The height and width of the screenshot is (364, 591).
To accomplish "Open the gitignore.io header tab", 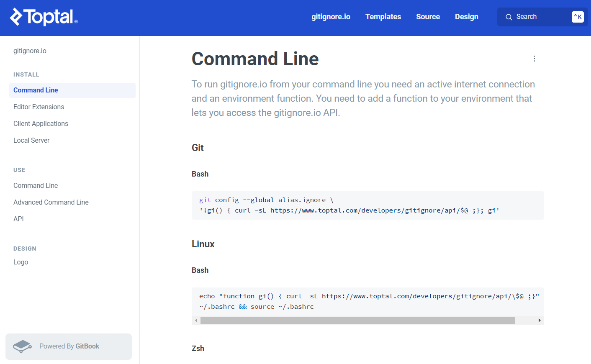I will pyautogui.click(x=331, y=17).
